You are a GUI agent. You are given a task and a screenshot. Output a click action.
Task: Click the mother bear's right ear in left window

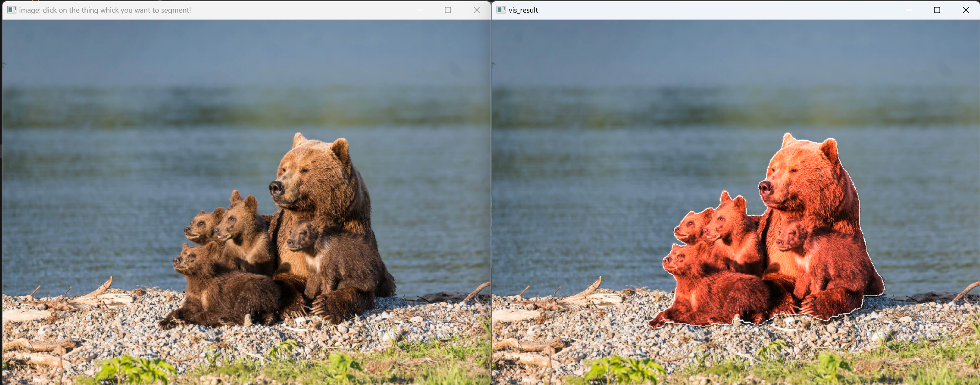tap(341, 149)
